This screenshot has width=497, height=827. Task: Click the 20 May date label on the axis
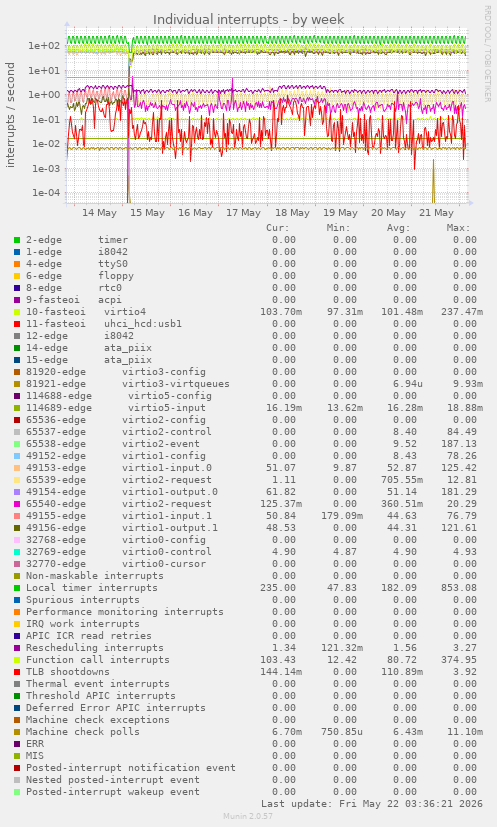(x=388, y=213)
